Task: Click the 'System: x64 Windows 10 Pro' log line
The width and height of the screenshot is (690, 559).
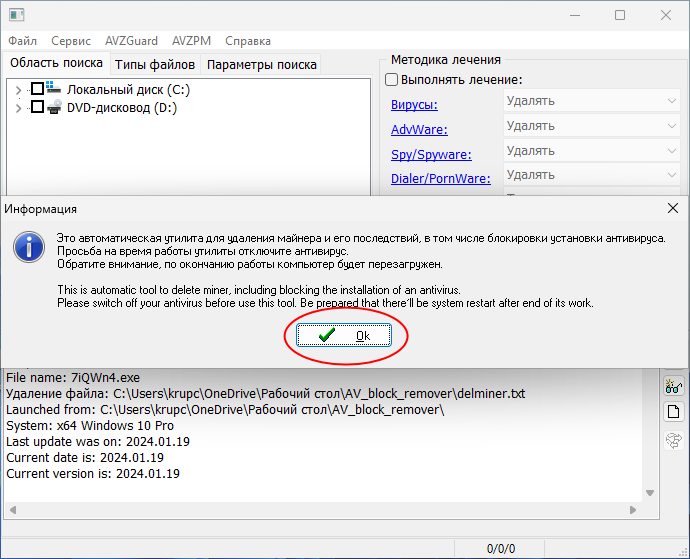Action: tap(90, 426)
